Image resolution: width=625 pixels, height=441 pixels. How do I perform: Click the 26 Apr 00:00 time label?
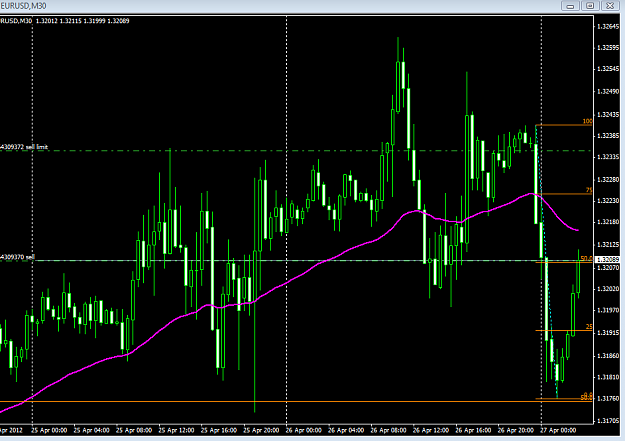click(x=304, y=430)
